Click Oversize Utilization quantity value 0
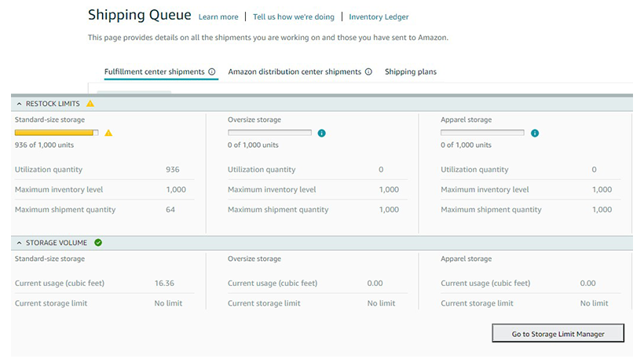The image size is (644, 363). click(381, 170)
